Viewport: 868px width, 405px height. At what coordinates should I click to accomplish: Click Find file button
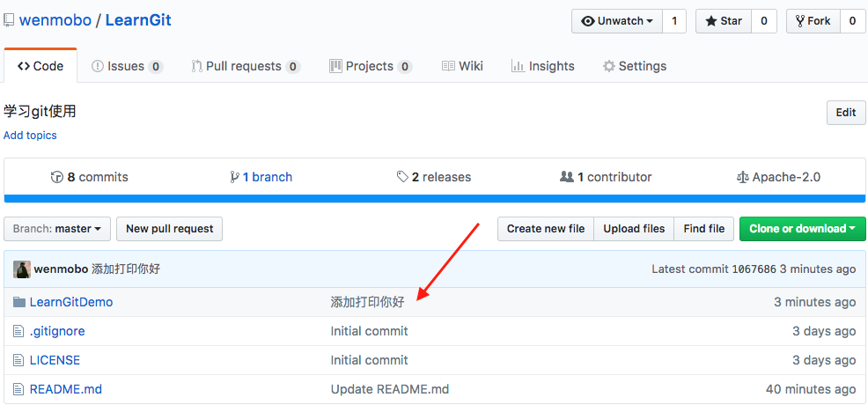click(x=704, y=229)
